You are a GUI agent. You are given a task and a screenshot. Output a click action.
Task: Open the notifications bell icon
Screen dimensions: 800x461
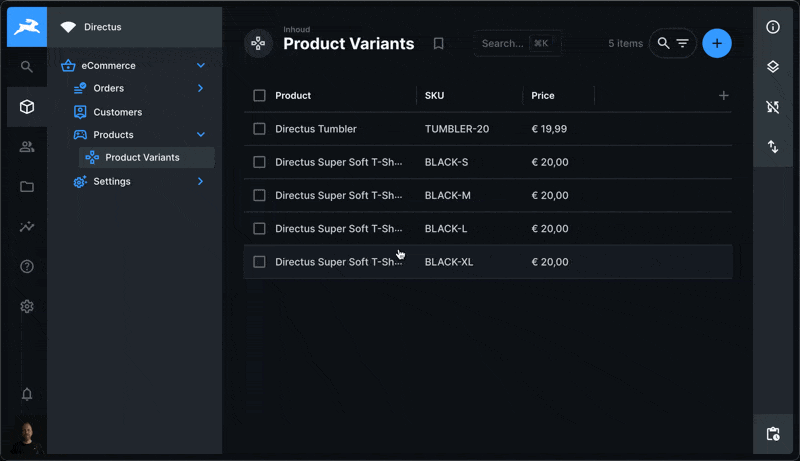coord(27,394)
